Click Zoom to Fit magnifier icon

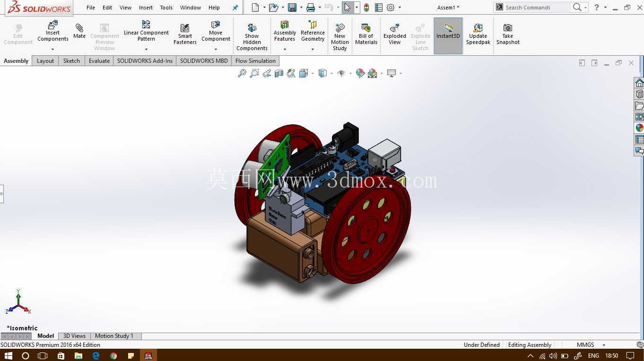pyautogui.click(x=242, y=73)
